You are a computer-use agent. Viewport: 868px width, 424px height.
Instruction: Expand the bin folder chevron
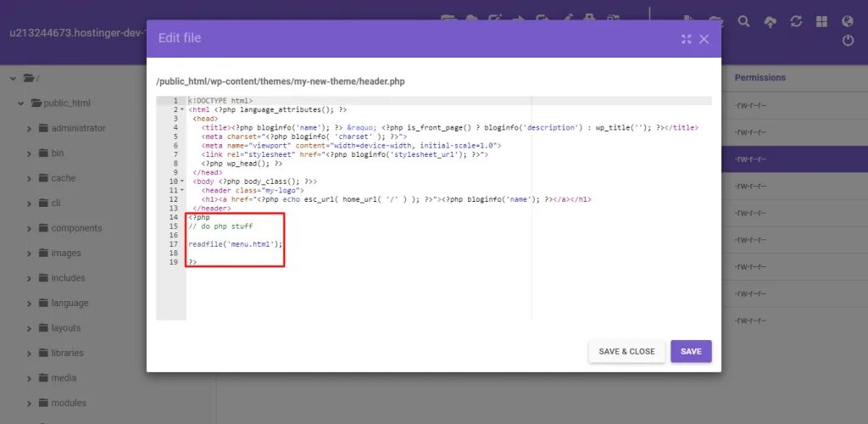click(x=29, y=153)
